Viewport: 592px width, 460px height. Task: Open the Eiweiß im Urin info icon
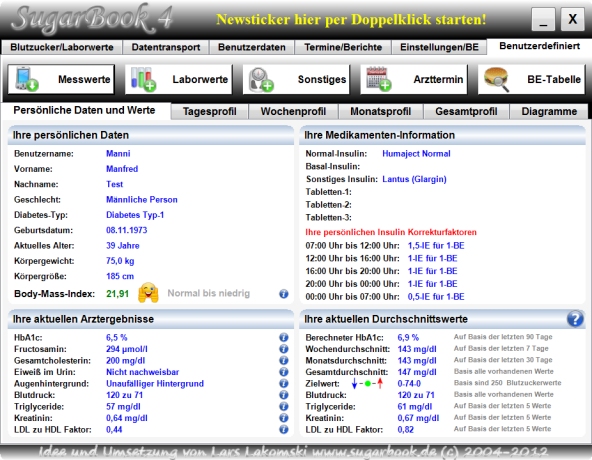click(x=284, y=372)
